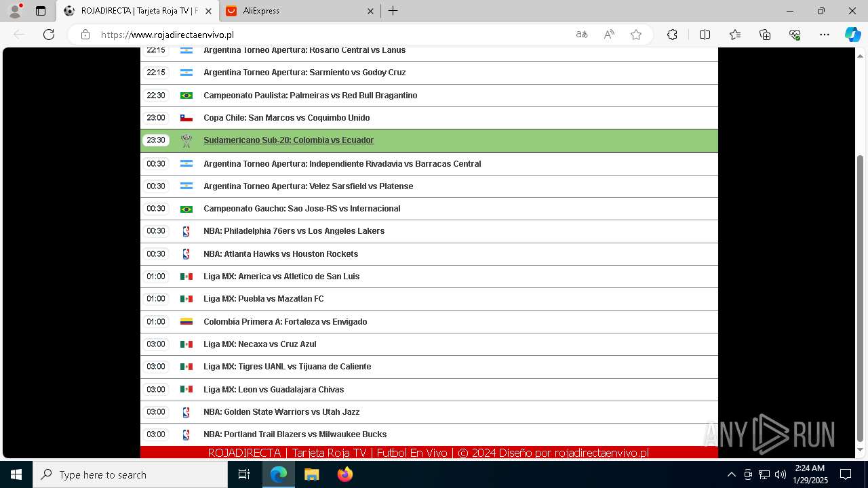Open NBA Hawks vs Rockets game
This screenshot has height=488, width=868.
pos(281,254)
